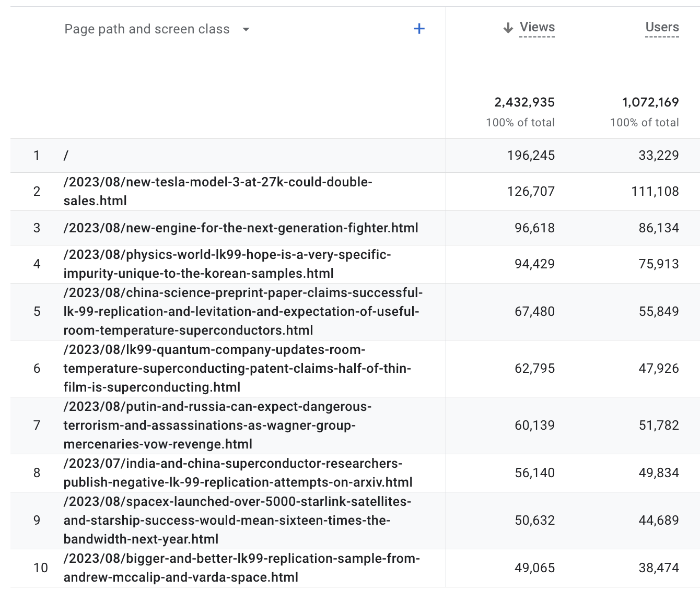
Task: Click the putin-and-russia wagner-group page path
Action: pos(217,425)
